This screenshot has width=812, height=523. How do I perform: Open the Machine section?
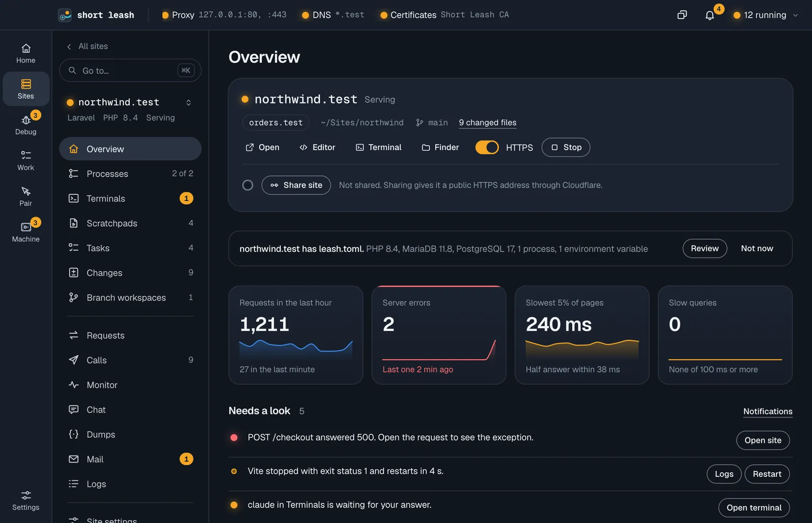click(x=26, y=232)
